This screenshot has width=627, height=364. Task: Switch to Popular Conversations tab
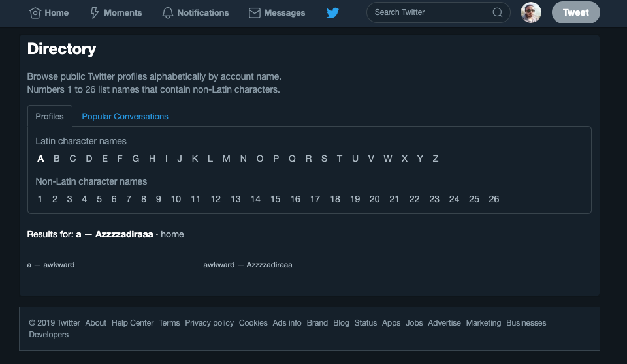pos(125,117)
